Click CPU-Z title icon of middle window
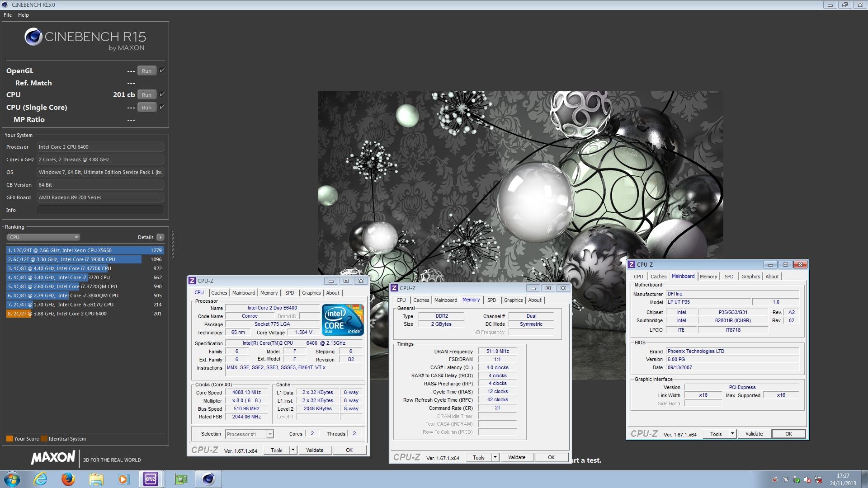Screen dimensions: 868x488 (x=394, y=288)
